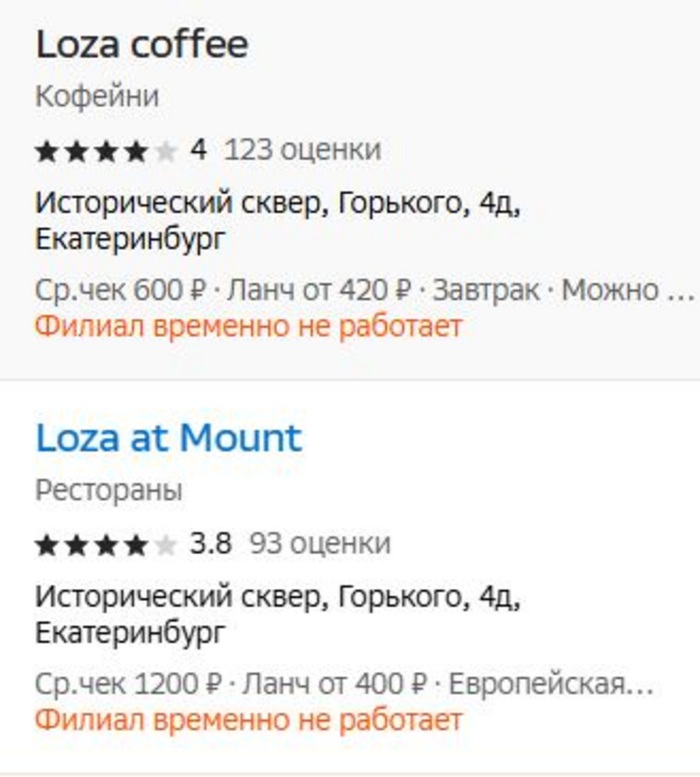Click the Кофейни category label
The image size is (700, 777).
coord(97,96)
